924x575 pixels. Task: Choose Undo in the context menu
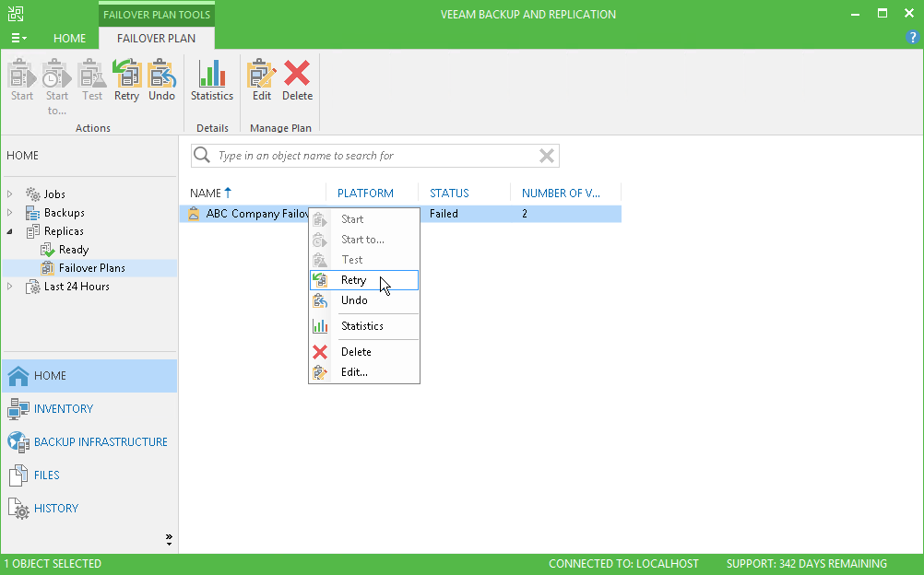(x=364, y=300)
